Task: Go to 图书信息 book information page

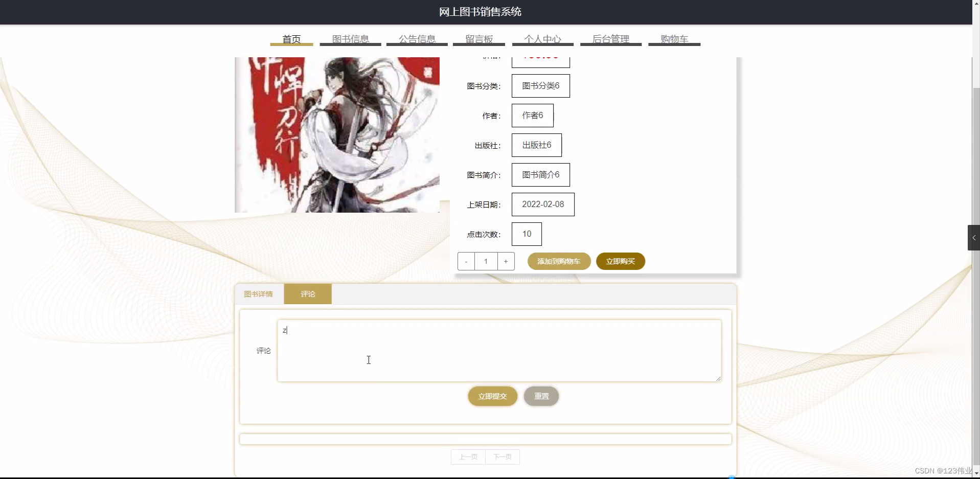Action: click(x=350, y=38)
